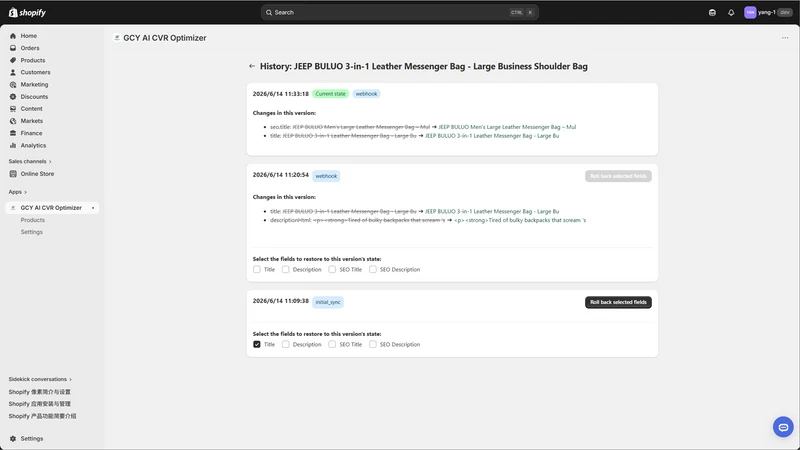The height and width of the screenshot is (450, 800).
Task: Click the descriptionHtml change line
Action: [428, 220]
